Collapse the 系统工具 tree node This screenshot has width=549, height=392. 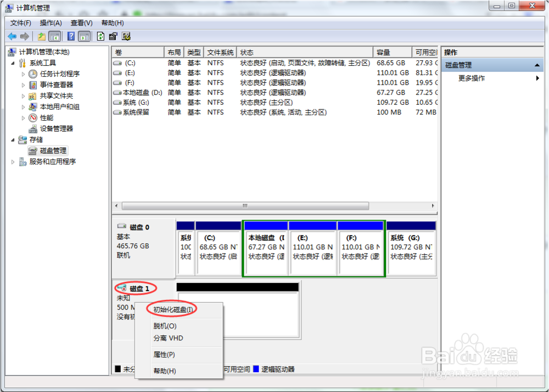tap(13, 63)
